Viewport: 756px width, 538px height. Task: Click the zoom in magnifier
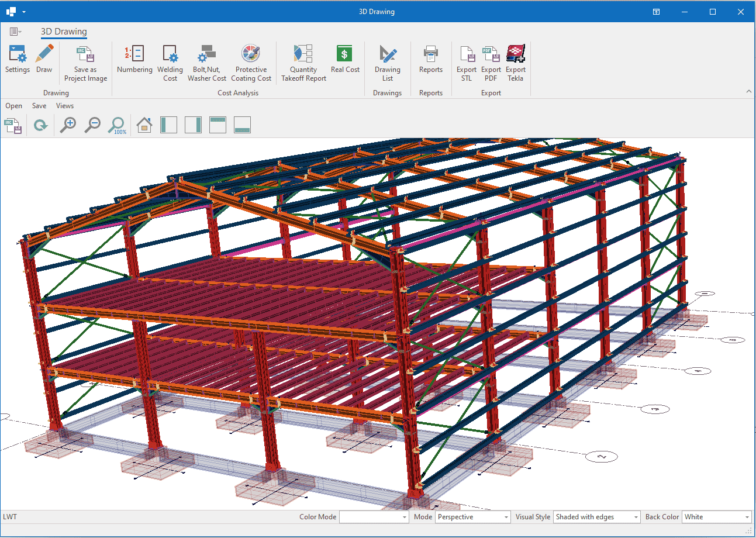[x=68, y=125]
